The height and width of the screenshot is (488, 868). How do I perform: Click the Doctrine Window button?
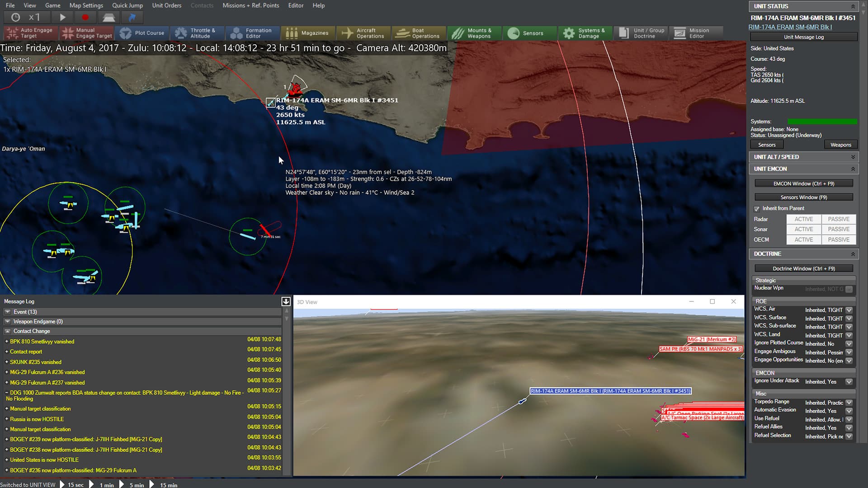coord(804,268)
